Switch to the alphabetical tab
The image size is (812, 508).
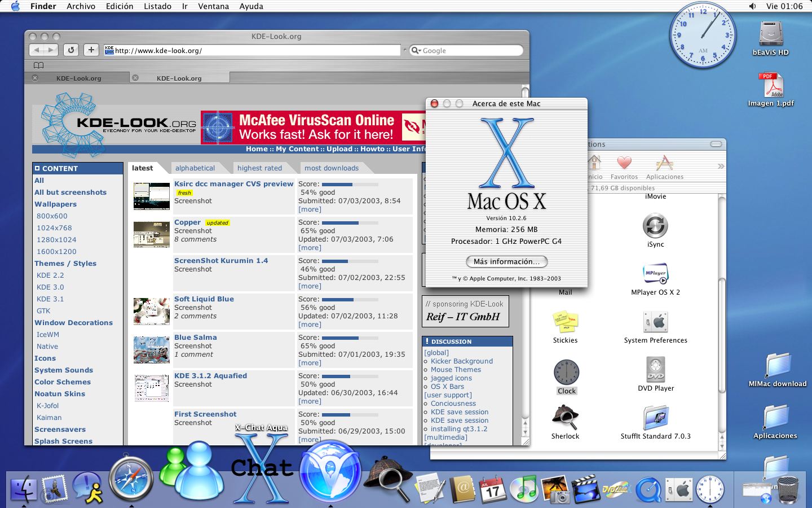pyautogui.click(x=195, y=168)
